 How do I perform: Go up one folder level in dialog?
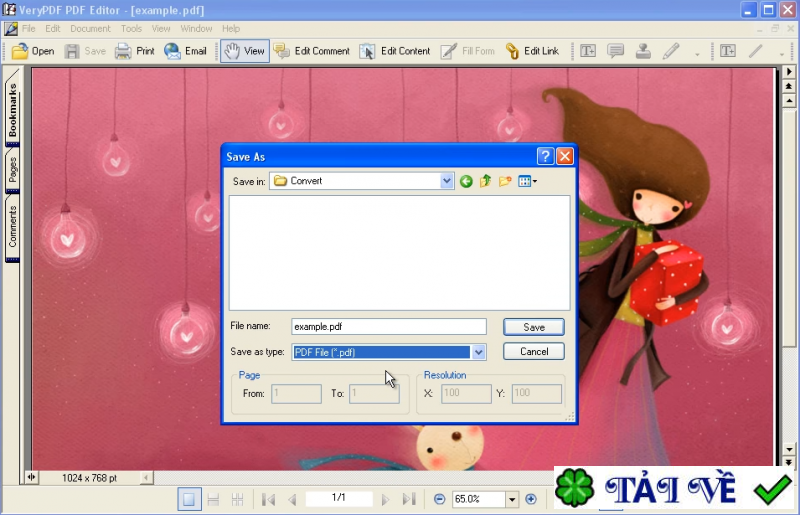tap(485, 181)
